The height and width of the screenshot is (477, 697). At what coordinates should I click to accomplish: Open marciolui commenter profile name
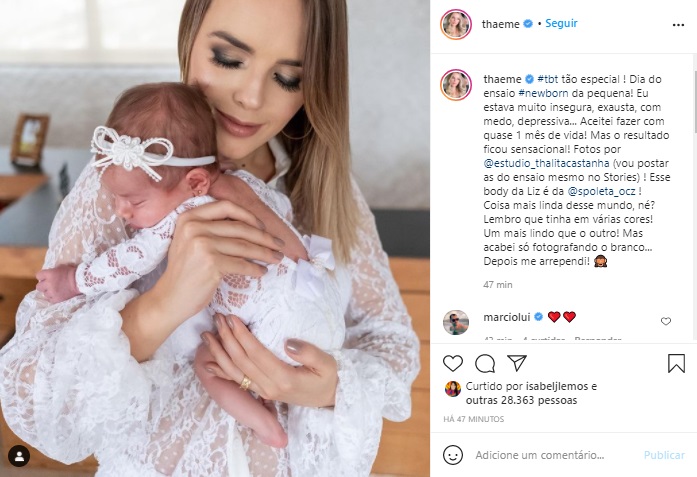pyautogui.click(x=507, y=317)
